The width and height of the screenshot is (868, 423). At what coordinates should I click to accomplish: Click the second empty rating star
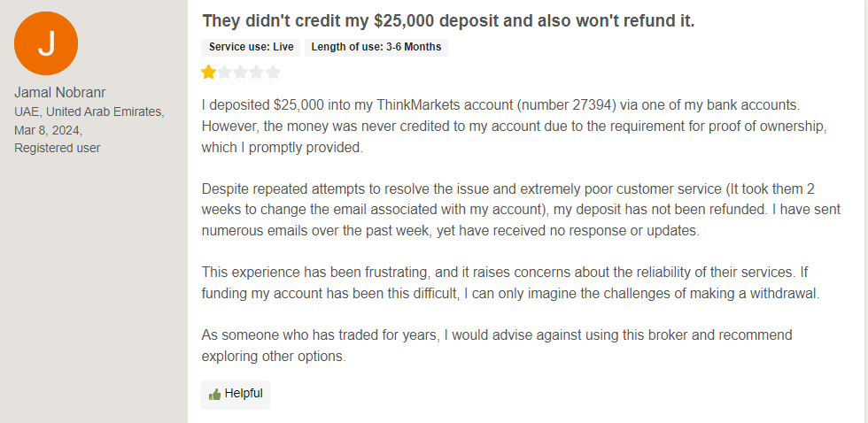click(225, 73)
